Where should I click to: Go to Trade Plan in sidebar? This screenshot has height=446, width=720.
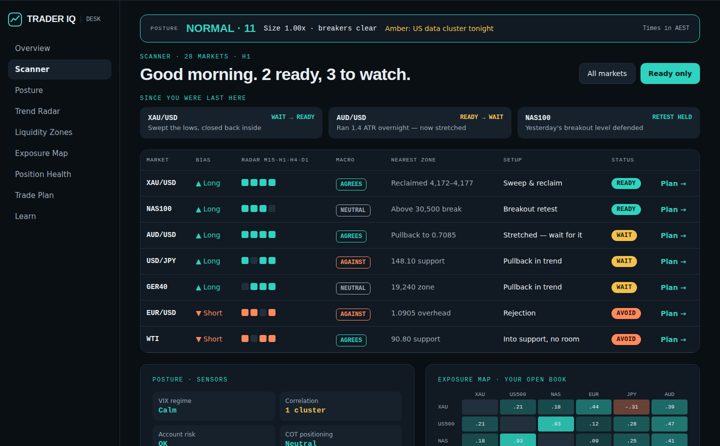[34, 195]
